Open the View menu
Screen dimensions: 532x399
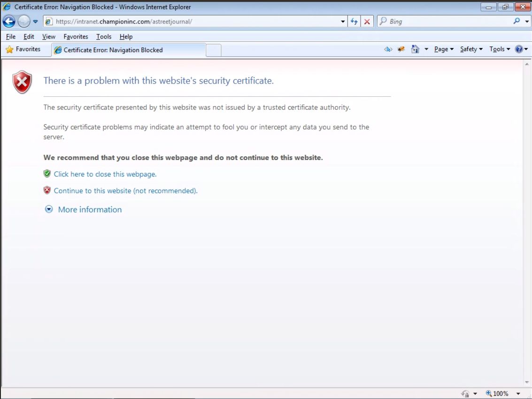(x=48, y=37)
